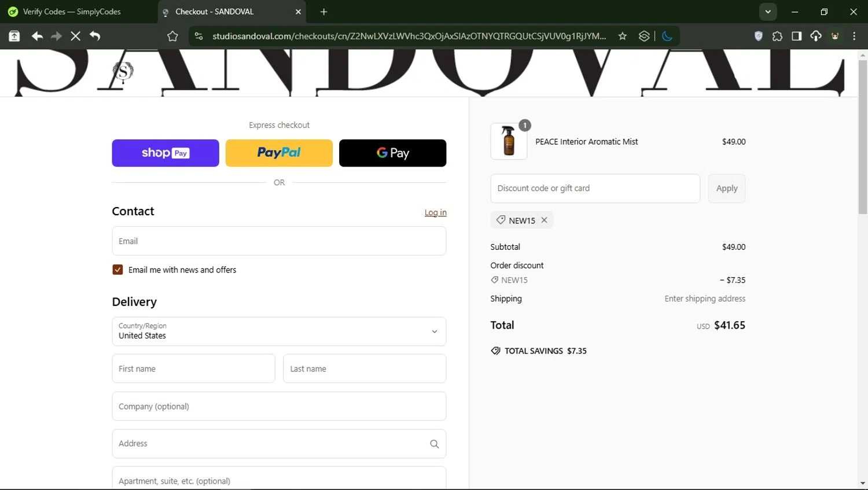Click the Email input field

[279, 241]
